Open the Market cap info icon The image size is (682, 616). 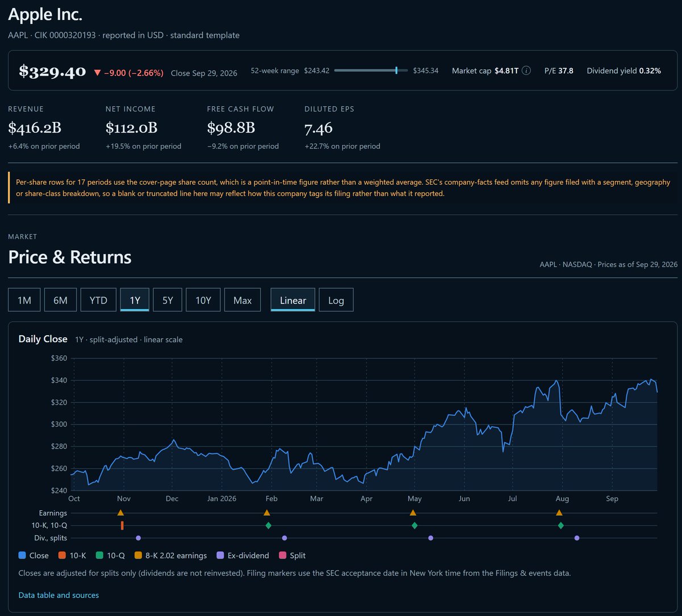tap(526, 71)
